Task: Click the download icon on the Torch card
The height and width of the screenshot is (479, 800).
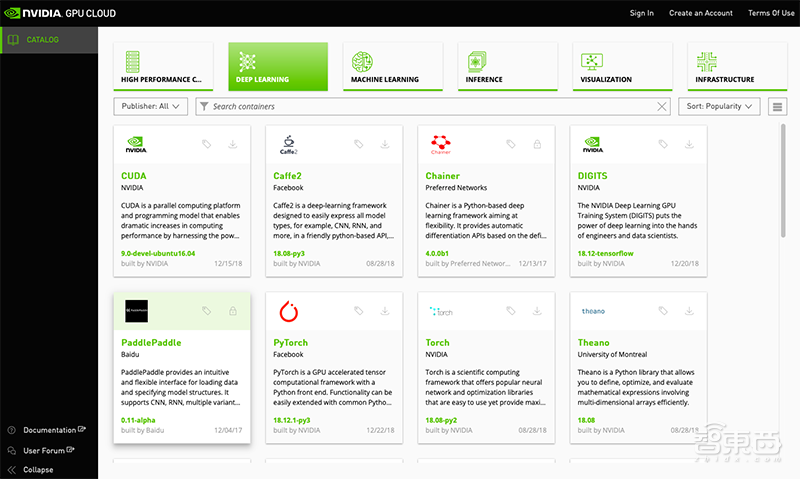Action: pyautogui.click(x=537, y=311)
